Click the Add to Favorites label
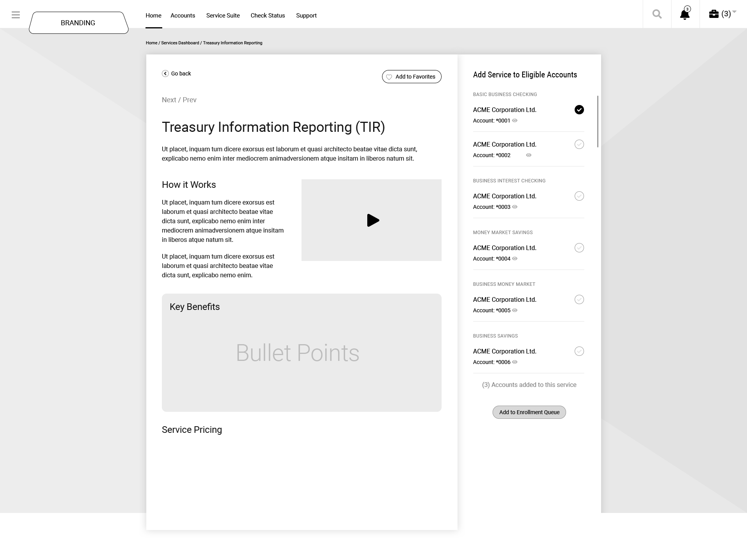This screenshot has height=560, width=747. 416,77
